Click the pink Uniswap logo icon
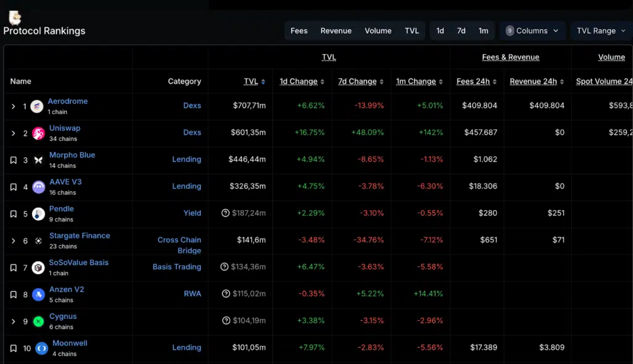Viewport: 633px width, 364px height. (38, 133)
